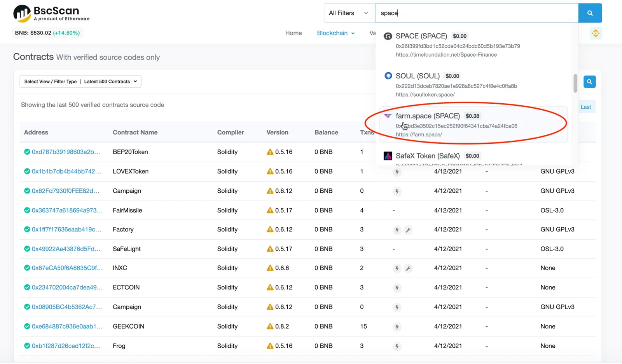The width and height of the screenshot is (622, 364).
Task: Click the 'Address' column header
Action: tap(36, 132)
